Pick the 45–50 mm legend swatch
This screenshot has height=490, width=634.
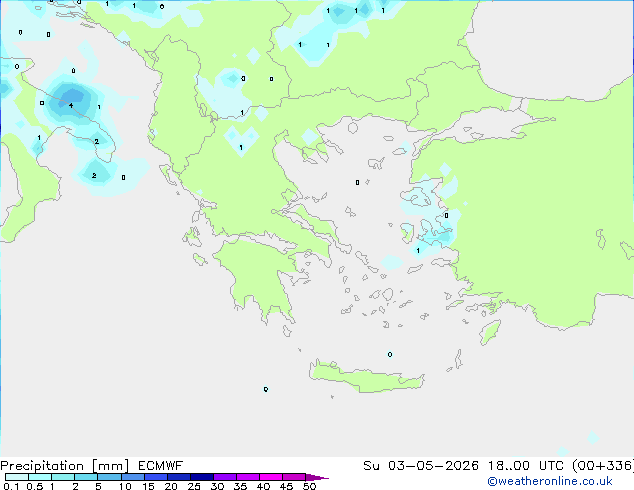(294, 477)
